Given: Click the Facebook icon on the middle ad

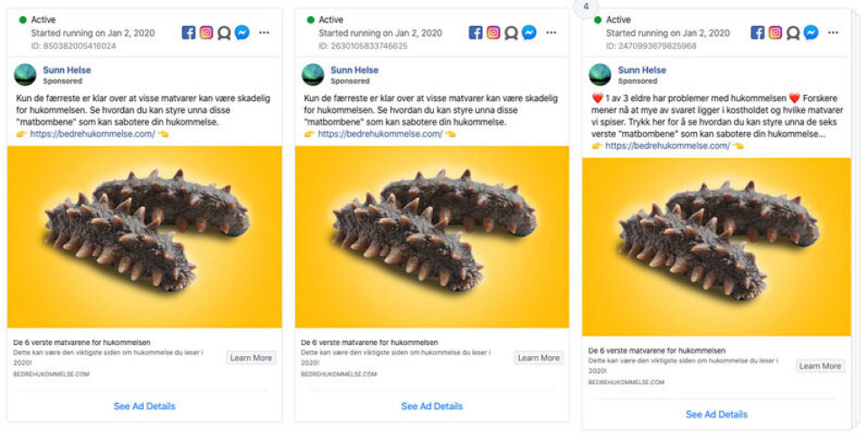Looking at the screenshot, I should tap(476, 33).
